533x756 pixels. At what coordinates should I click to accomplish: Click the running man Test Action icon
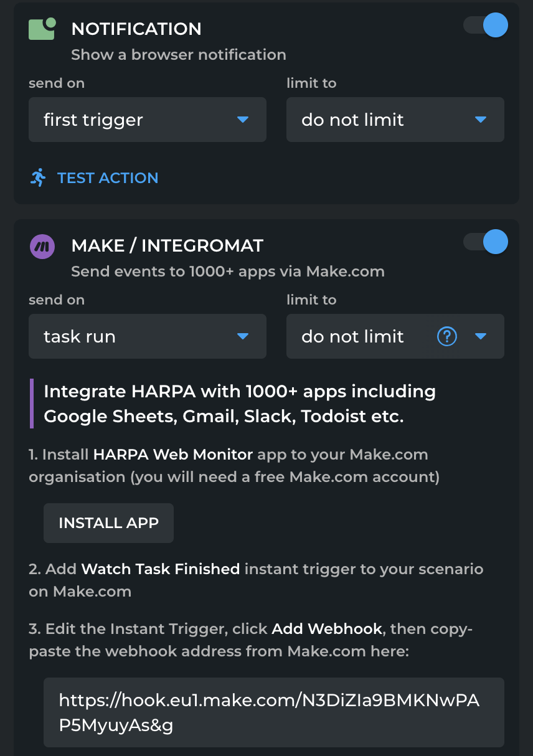pos(38,177)
